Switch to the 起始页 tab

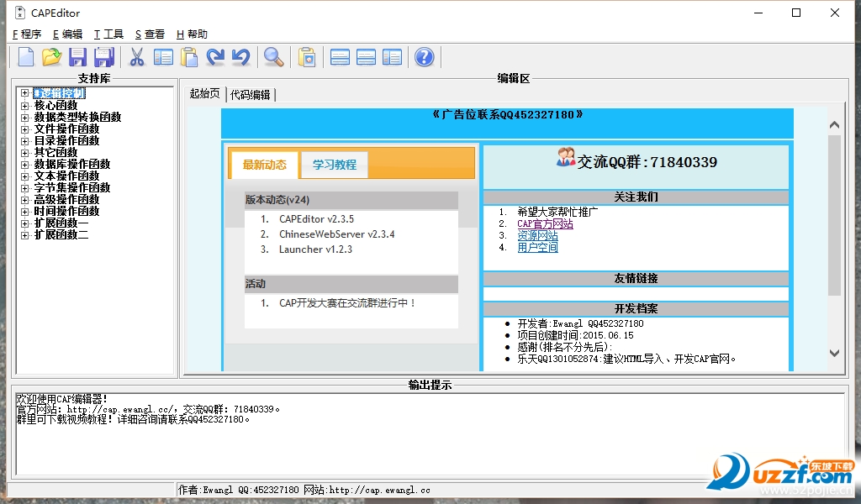click(x=204, y=94)
